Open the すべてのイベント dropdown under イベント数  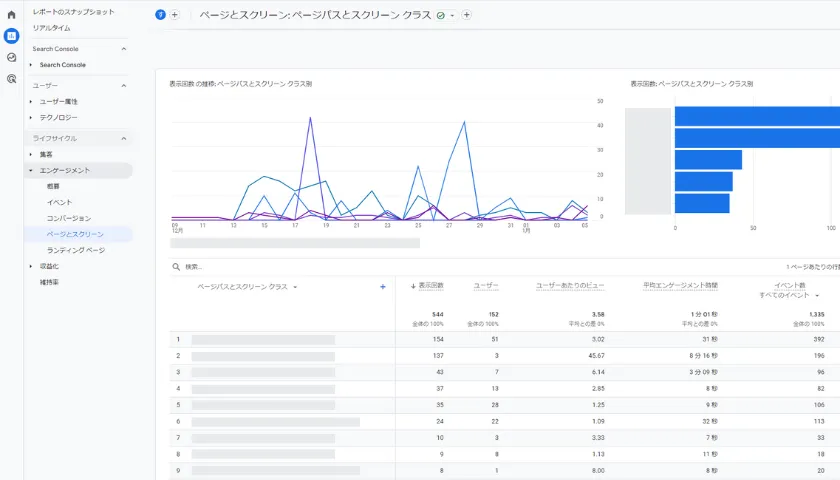coord(792,296)
